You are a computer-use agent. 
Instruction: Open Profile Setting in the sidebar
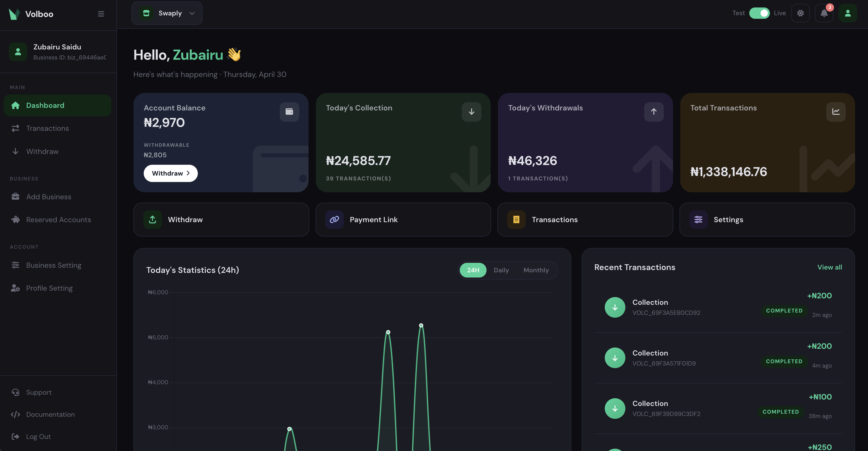(x=57, y=288)
